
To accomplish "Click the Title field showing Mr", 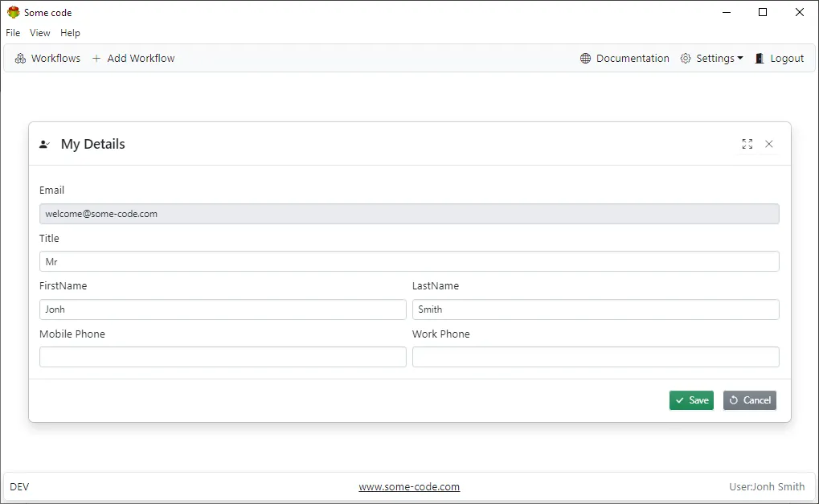I will (x=409, y=261).
